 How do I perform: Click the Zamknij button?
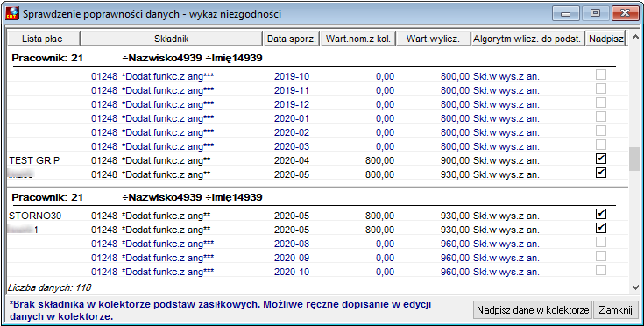pyautogui.click(x=615, y=310)
